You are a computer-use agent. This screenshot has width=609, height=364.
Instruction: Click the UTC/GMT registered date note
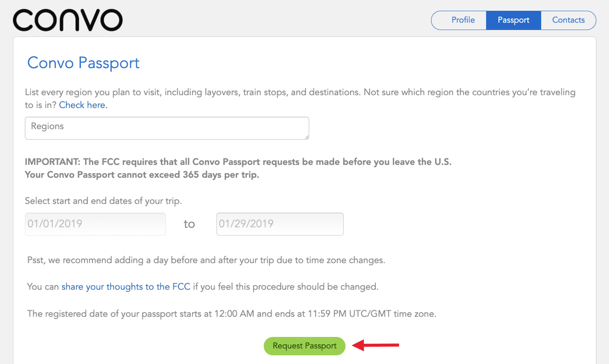231,314
